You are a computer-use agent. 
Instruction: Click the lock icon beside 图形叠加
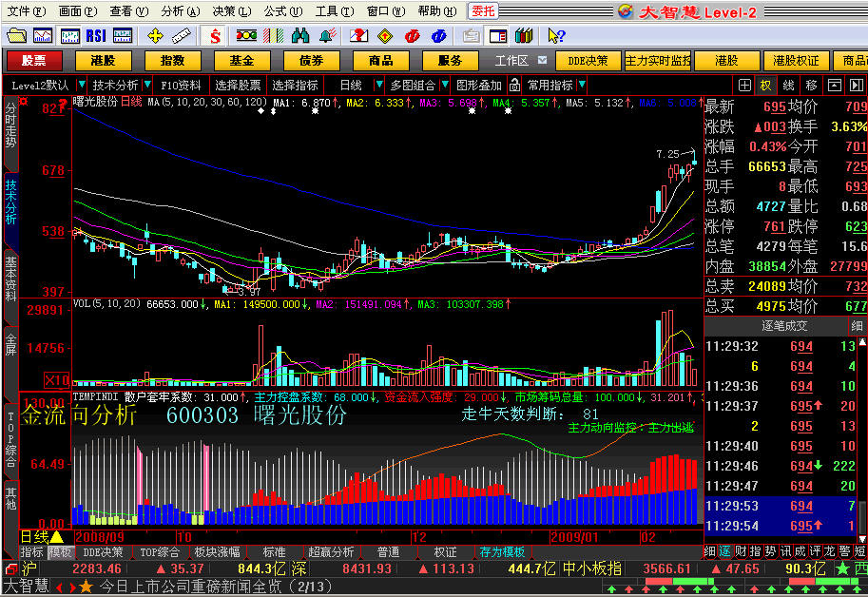tap(514, 85)
